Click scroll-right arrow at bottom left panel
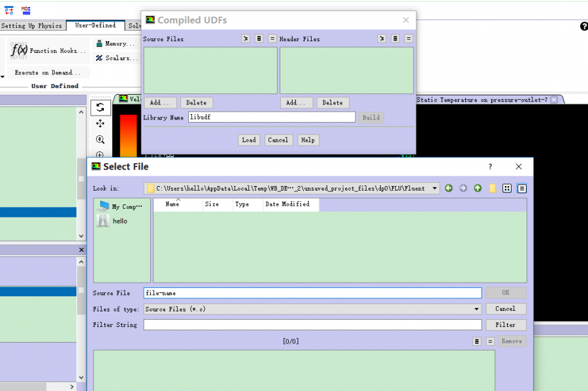Screen dimensions: 588x391 pyautogui.click(x=72, y=386)
